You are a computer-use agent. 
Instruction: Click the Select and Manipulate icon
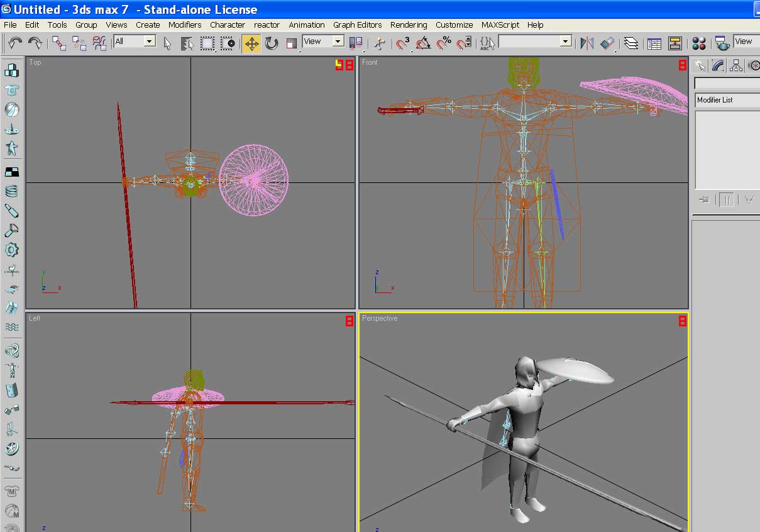(379, 43)
